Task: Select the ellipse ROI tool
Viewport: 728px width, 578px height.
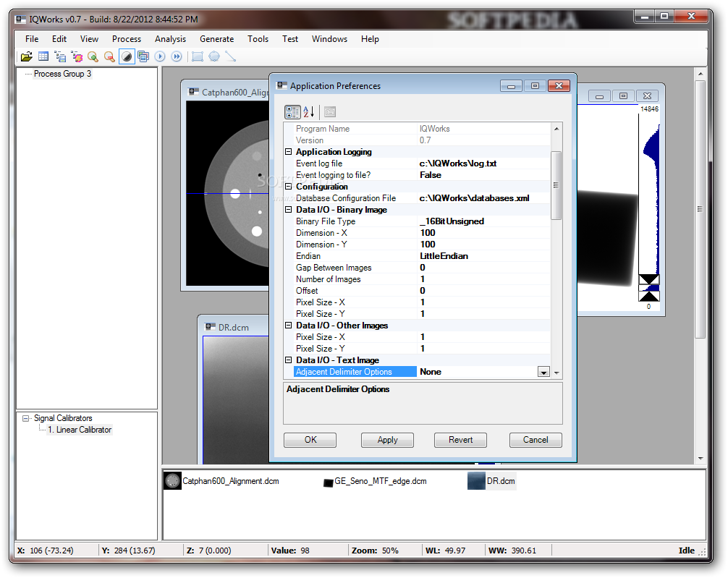Action: tap(214, 56)
